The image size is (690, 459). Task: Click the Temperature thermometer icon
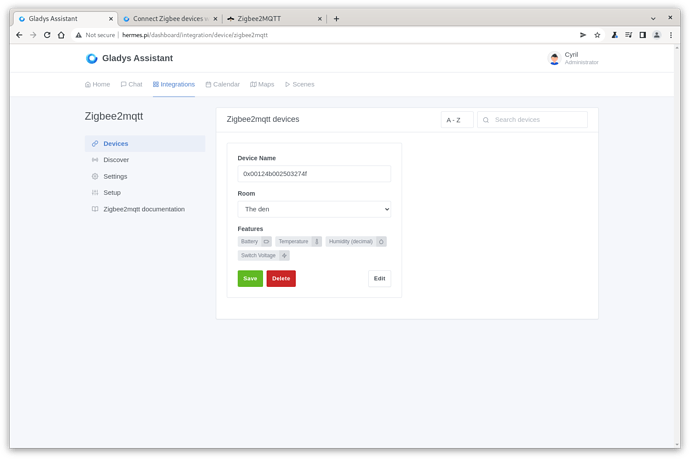click(316, 242)
